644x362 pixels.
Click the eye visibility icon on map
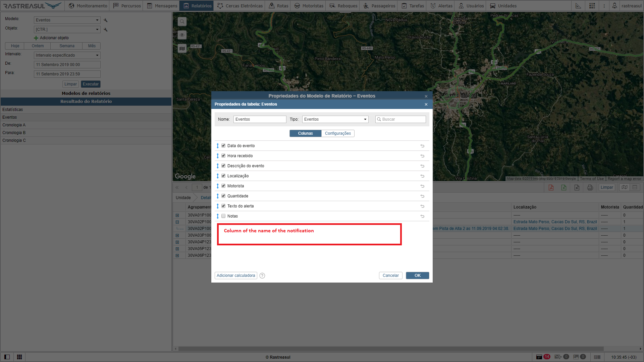(182, 35)
